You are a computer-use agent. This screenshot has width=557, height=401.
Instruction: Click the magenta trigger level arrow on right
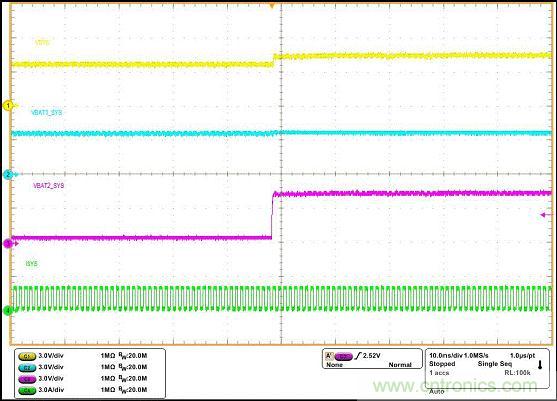click(x=547, y=215)
